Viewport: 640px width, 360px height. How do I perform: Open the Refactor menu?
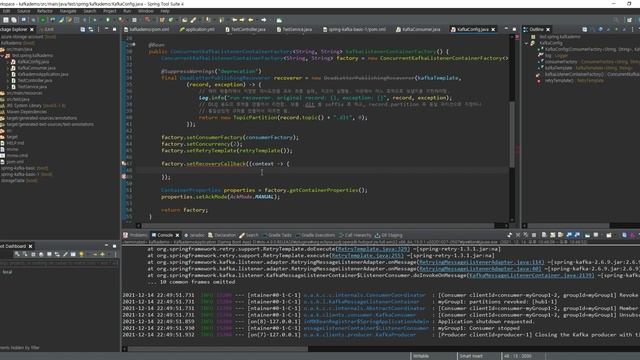click(x=45, y=11)
